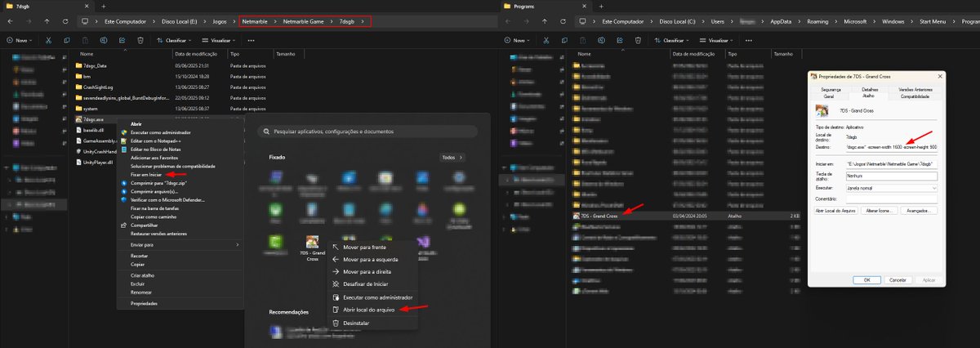980x348 pixels.
Task: Click the Delete trash icon in 7dsgb window toolbar
Action: (140, 39)
